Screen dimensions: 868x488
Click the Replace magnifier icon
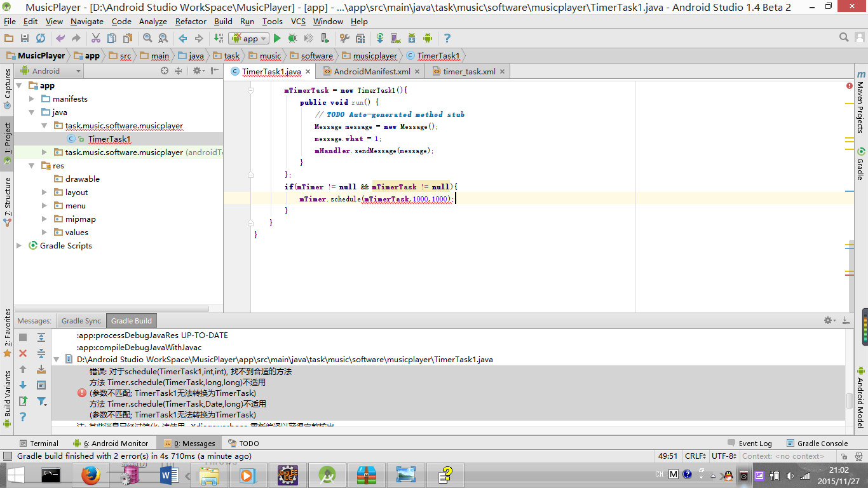pos(163,38)
